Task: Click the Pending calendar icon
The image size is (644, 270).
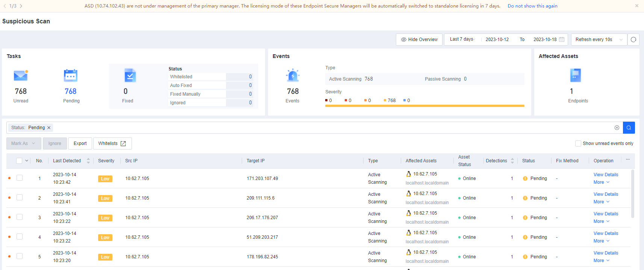Action: click(x=71, y=76)
